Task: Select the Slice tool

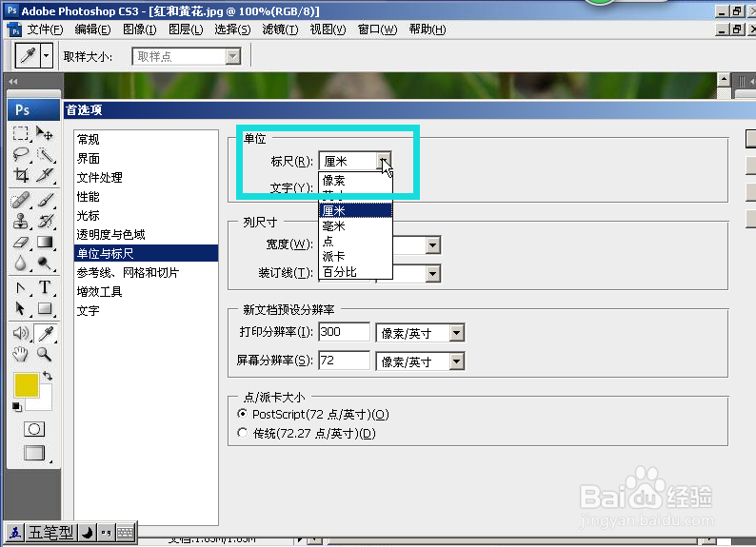Action: pyautogui.click(x=46, y=175)
